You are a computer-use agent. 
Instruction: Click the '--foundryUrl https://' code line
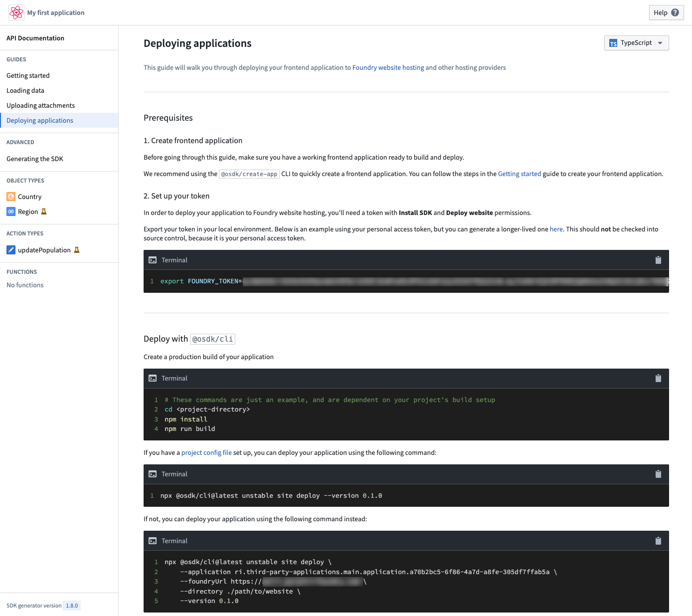pyautogui.click(x=273, y=582)
